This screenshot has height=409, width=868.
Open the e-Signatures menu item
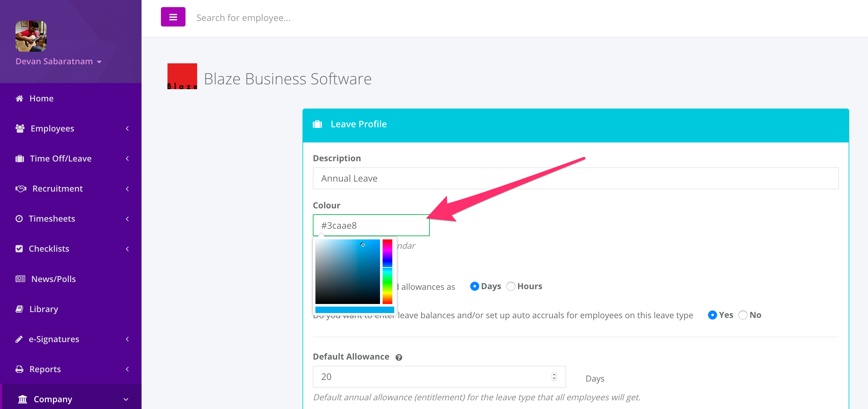click(x=71, y=339)
